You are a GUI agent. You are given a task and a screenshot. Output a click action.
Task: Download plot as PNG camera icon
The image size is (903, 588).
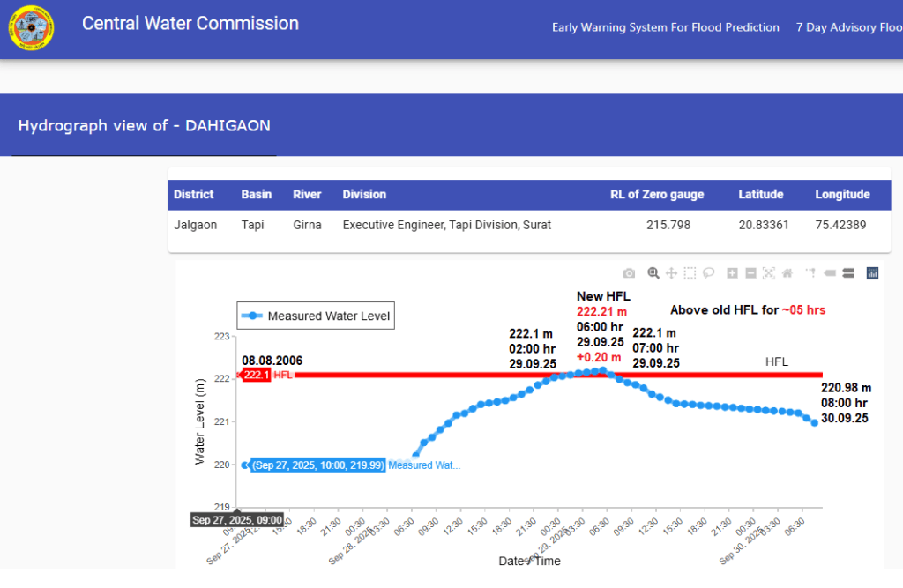629,273
